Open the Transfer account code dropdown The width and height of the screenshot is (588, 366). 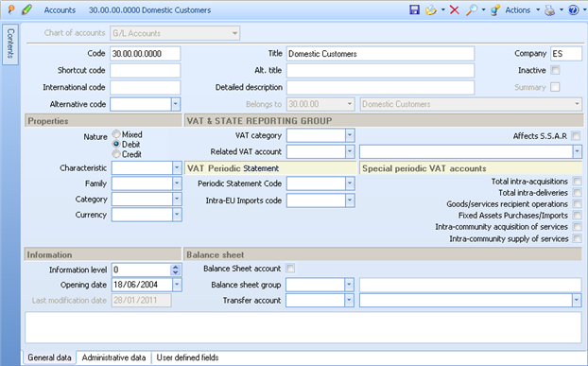click(x=349, y=300)
